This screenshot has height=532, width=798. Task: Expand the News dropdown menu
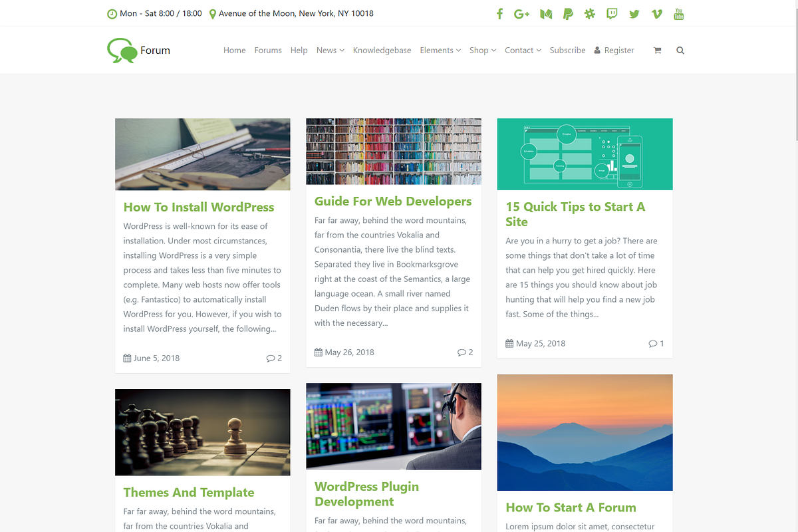(x=331, y=51)
